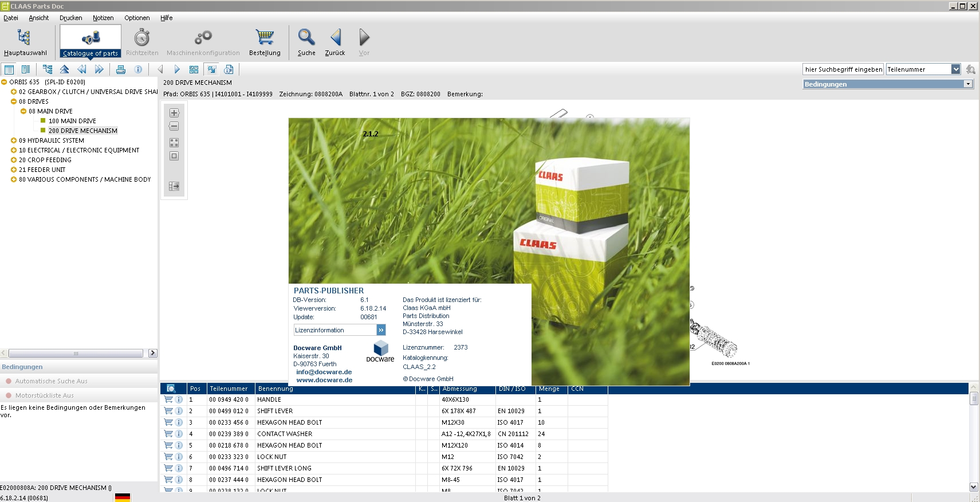The width and height of the screenshot is (980, 502).
Task: Open the Drucken menu
Action: tap(71, 18)
